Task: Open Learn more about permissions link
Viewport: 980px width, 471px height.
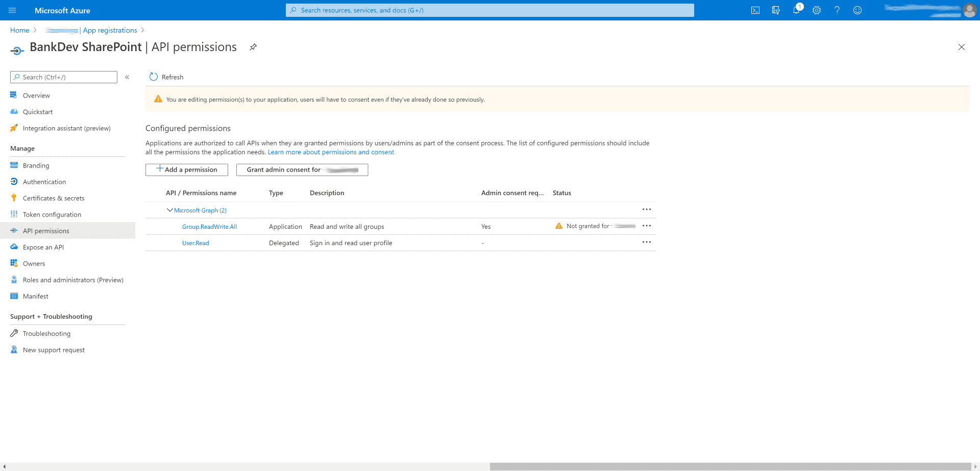Action: coord(331,152)
